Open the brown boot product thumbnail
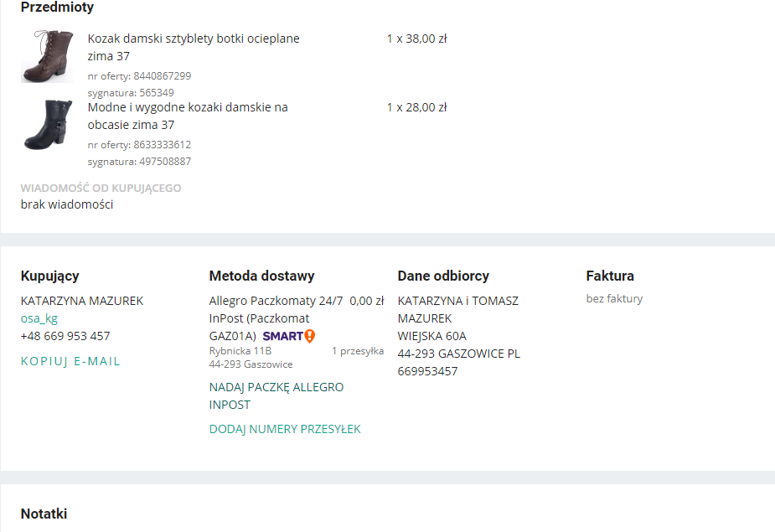 (48, 56)
